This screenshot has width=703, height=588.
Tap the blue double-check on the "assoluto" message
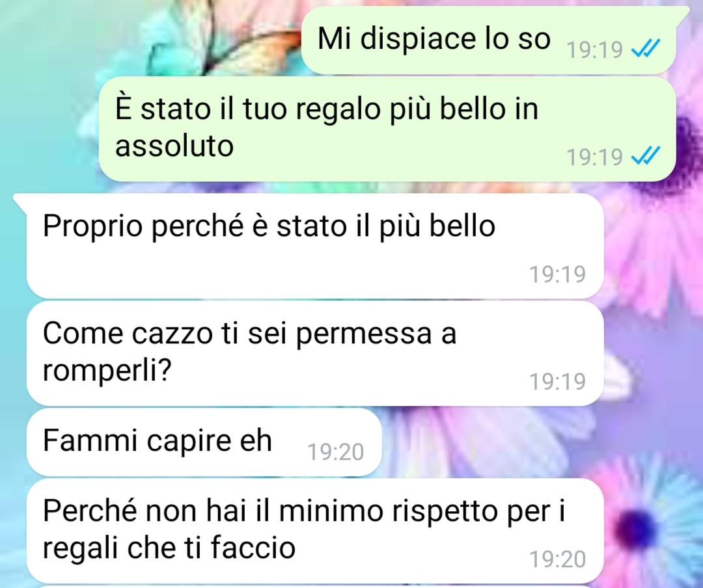point(645,156)
